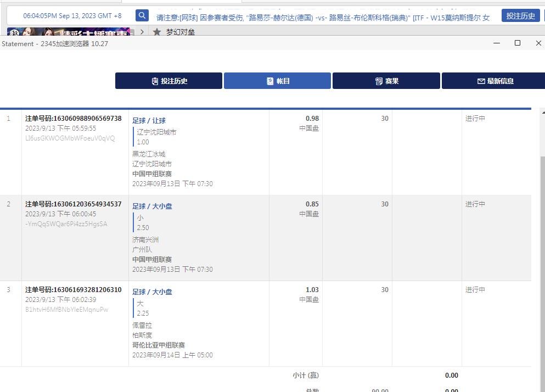Viewport: 545px width, 392px height.
Task: Click the 梦幻对垒 link
Action: pos(181,32)
